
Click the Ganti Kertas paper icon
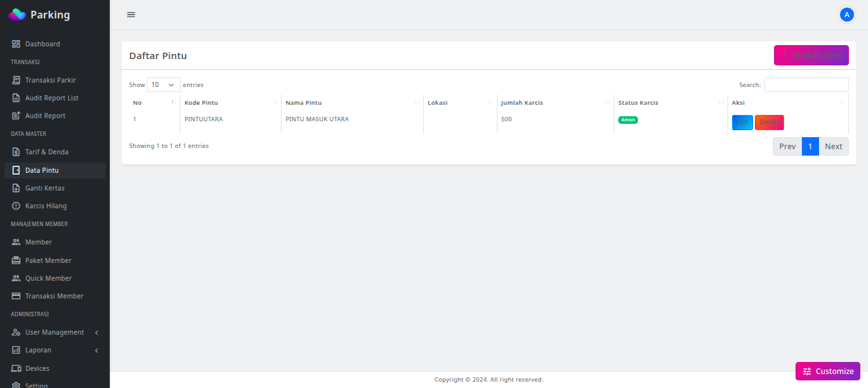[x=17, y=188]
